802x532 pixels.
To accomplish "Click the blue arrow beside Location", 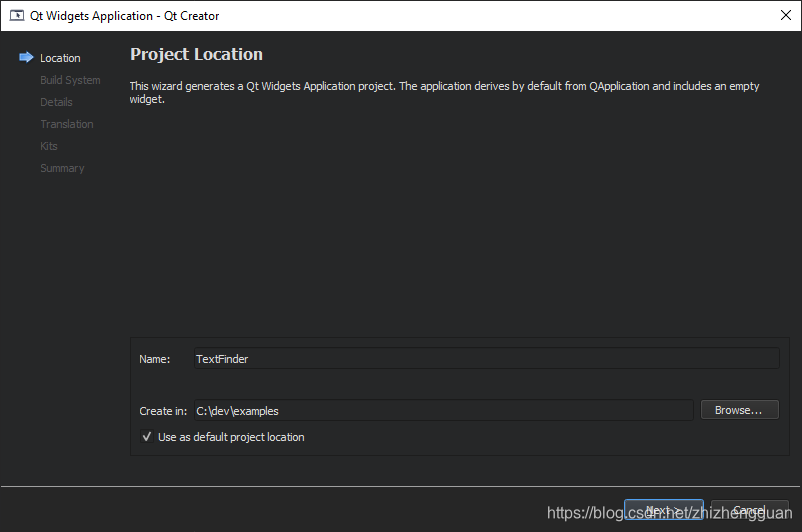I will click(26, 57).
